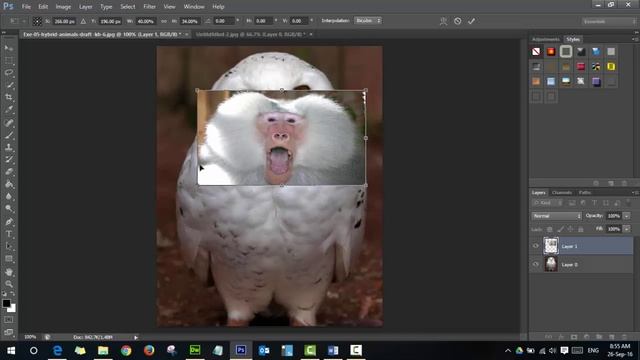Select the Paint Bucket tool
This screenshot has width=640, height=360.
coord(9,184)
